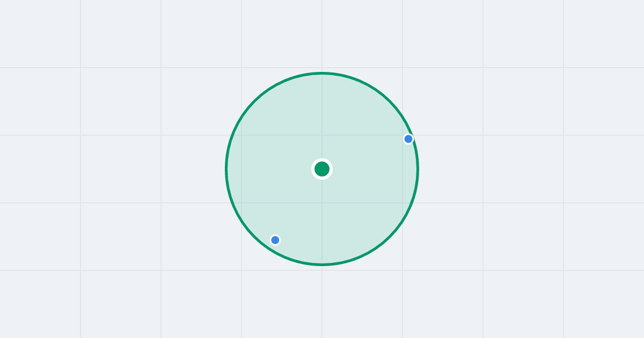The height and width of the screenshot is (338, 644).
Task: Select the blue point inside the circle's lower left
Action: point(275,240)
